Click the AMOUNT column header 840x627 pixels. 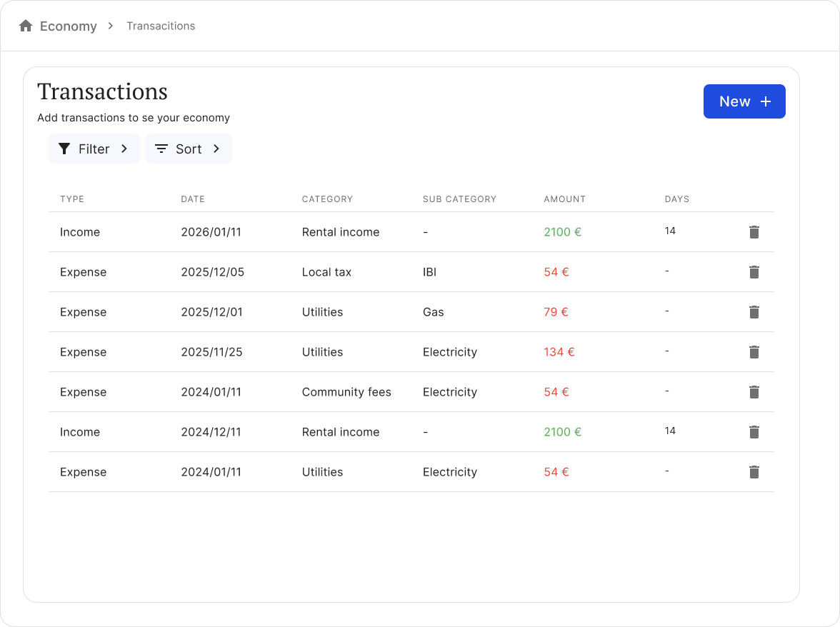pos(564,199)
